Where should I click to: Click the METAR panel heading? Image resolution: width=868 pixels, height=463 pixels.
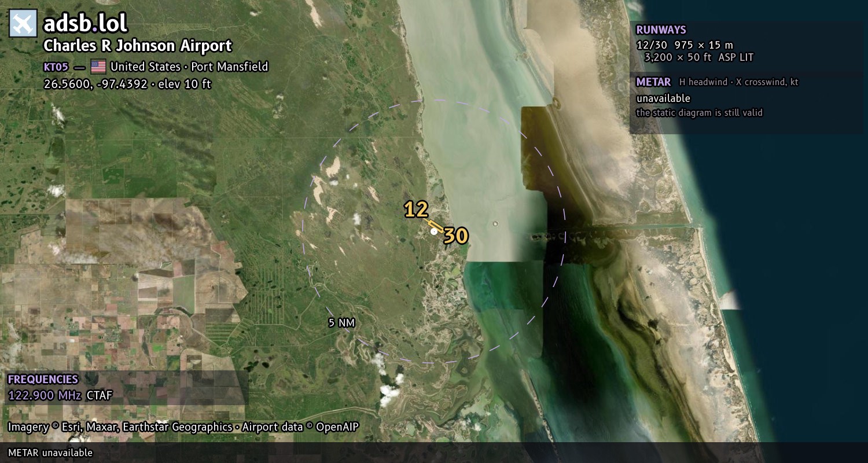tap(653, 82)
